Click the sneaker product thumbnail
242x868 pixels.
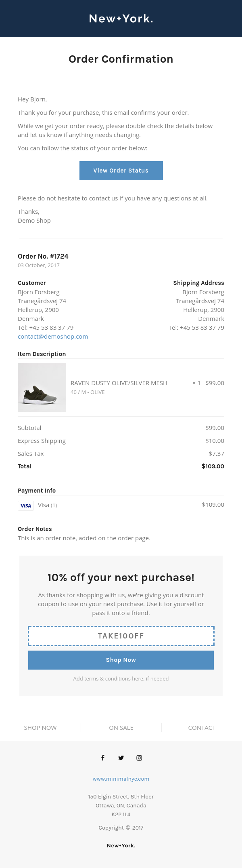pyautogui.click(x=42, y=388)
